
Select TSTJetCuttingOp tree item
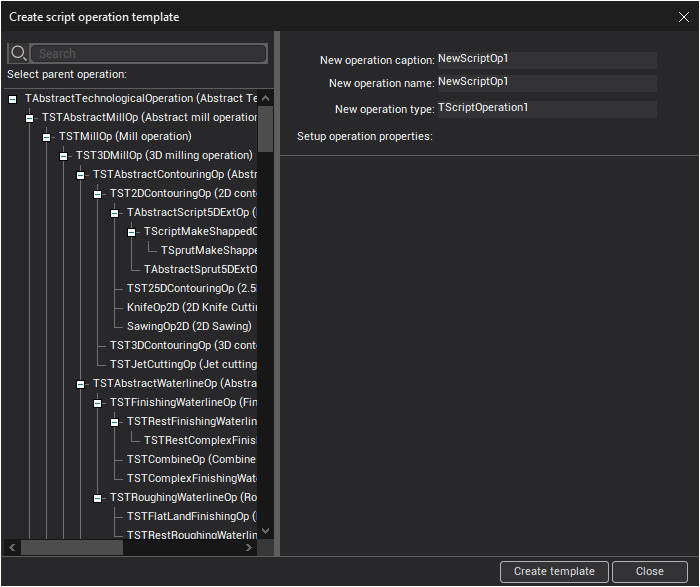coord(182,364)
